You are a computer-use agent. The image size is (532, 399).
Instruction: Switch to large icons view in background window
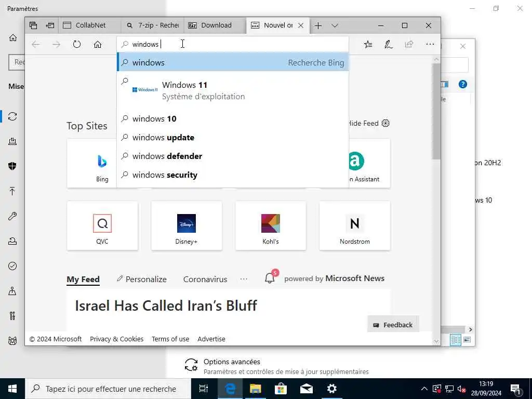[x=467, y=340]
